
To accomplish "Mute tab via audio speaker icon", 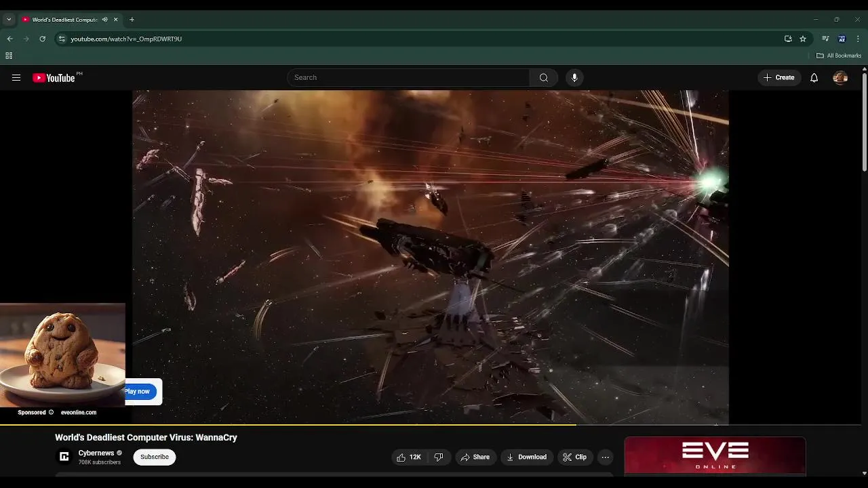I will pos(104,20).
